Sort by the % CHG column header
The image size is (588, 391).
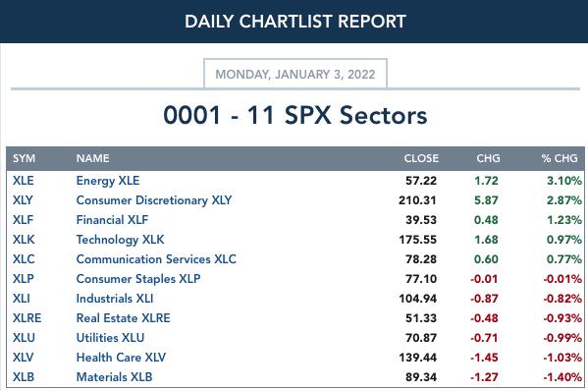coord(560,158)
